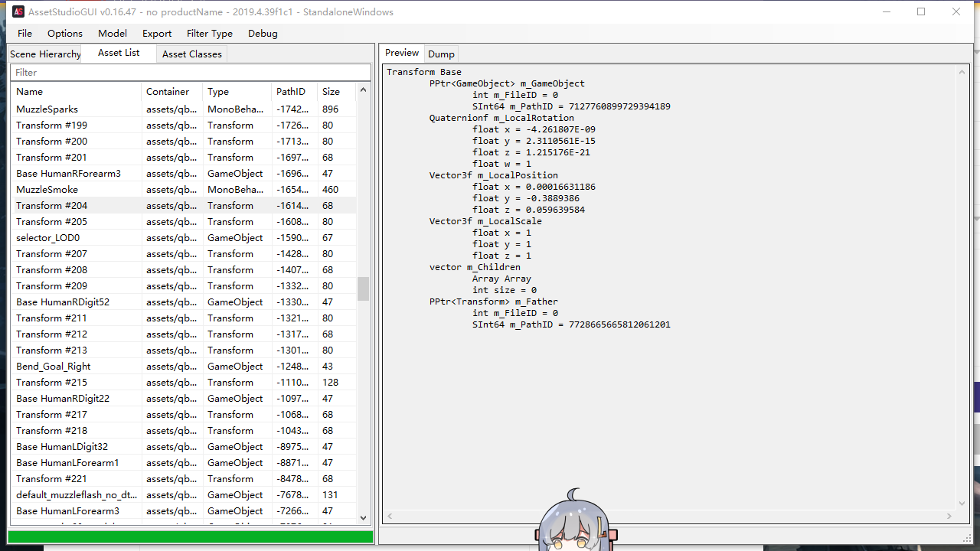This screenshot has width=980, height=551.
Task: Sort asset list by Name column
Action: [x=77, y=92]
